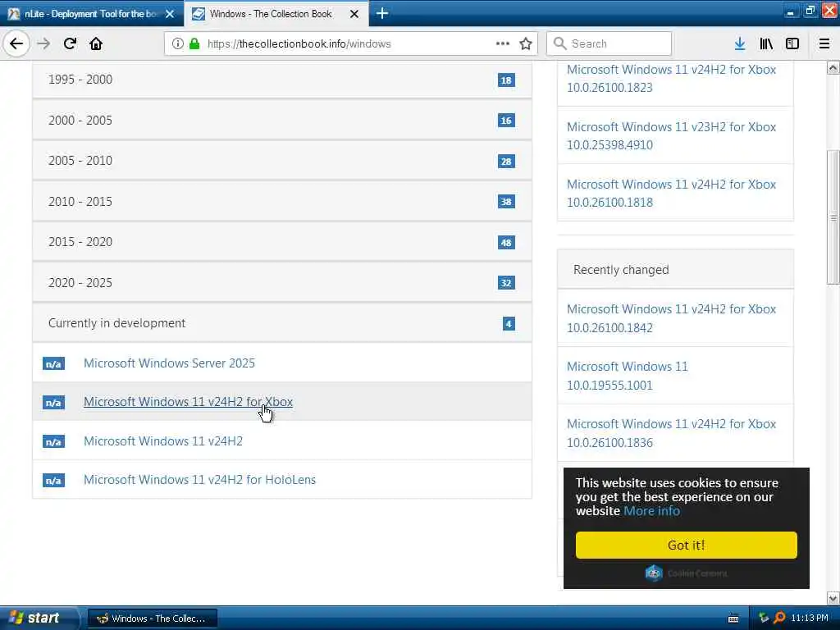Click the vertical scrollbar thumb
This screenshot has width=840, height=630.
[x=833, y=217]
